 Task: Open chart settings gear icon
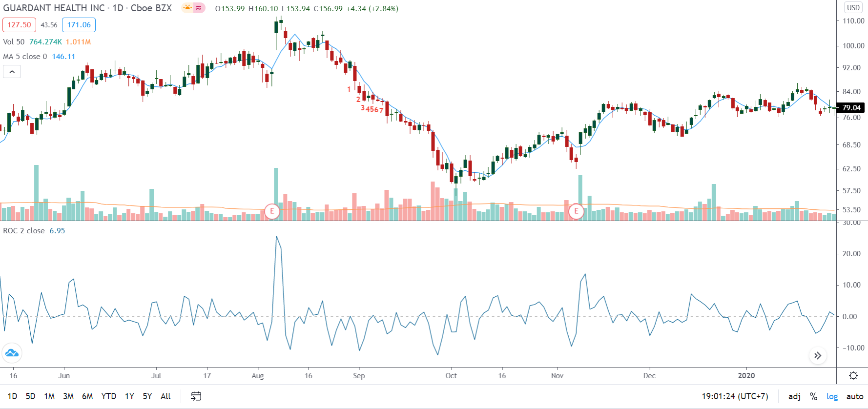click(x=853, y=376)
